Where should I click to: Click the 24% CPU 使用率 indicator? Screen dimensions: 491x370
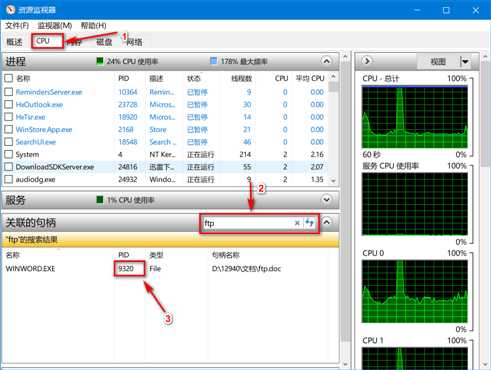[x=127, y=61]
